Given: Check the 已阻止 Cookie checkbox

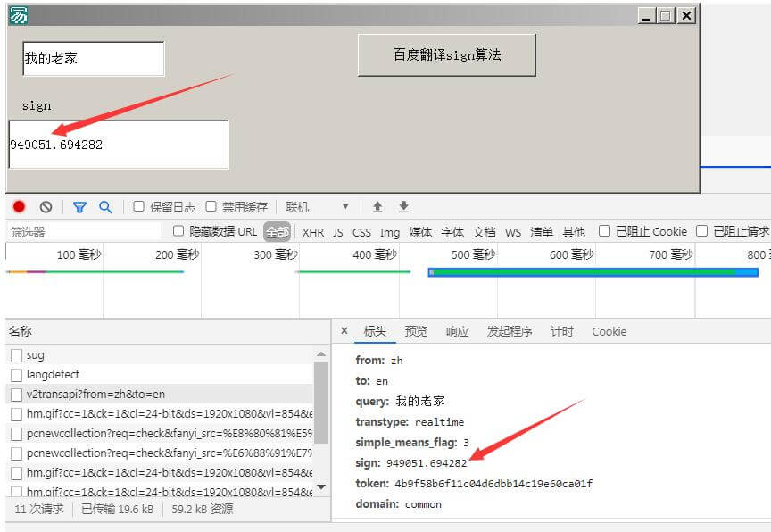Looking at the screenshot, I should pyautogui.click(x=604, y=231).
